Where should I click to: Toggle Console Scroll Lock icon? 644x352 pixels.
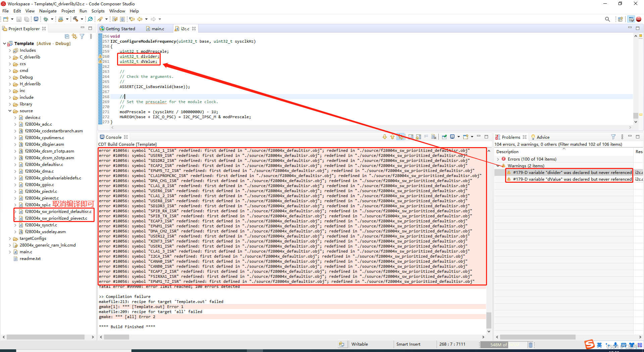pos(418,137)
